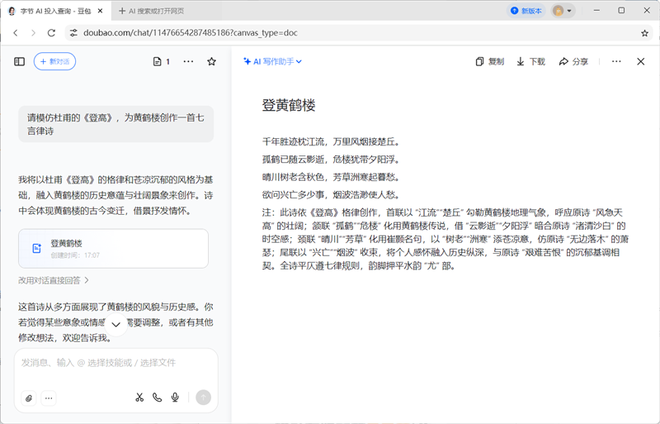The height and width of the screenshot is (424, 660).
Task: Start a new chat with 新对话
Action: pyautogui.click(x=54, y=61)
